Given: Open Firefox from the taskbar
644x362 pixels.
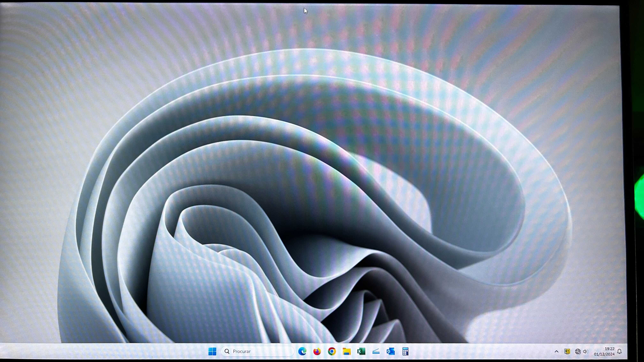Looking at the screenshot, I should tap(317, 351).
